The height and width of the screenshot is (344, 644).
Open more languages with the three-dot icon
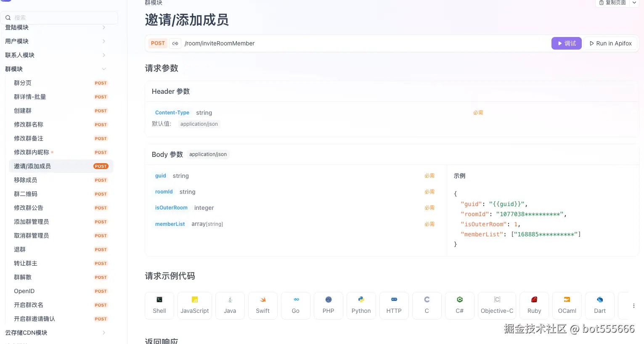634,306
